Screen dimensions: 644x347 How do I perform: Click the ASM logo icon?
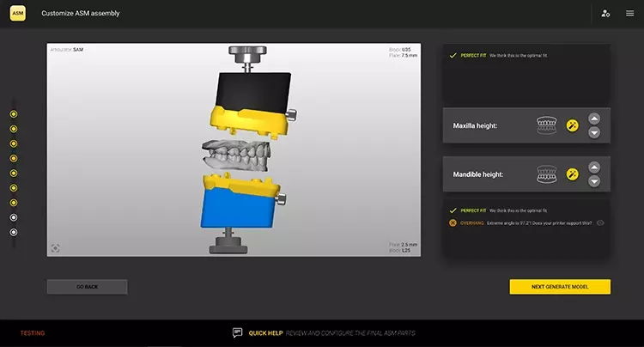[x=18, y=13]
